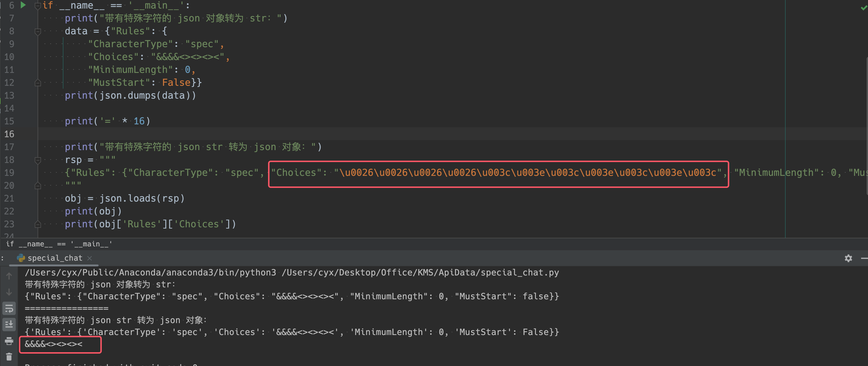Click the Print console output icon
The height and width of the screenshot is (366, 868).
(9, 341)
